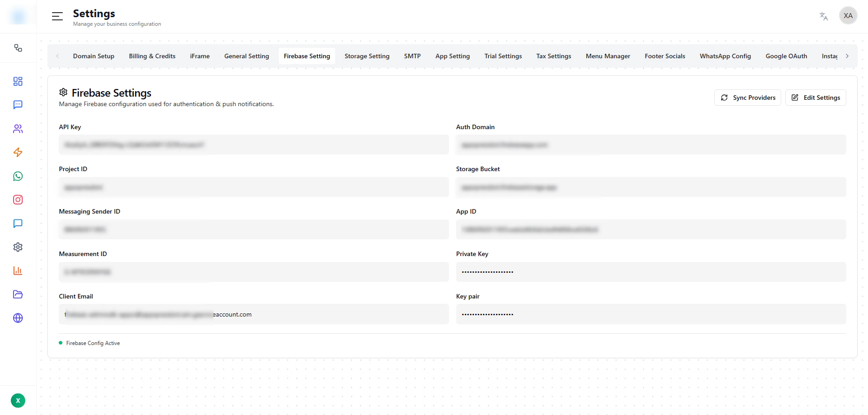
Task: Go to the dashboard grid icon
Action: pyautogui.click(x=18, y=81)
